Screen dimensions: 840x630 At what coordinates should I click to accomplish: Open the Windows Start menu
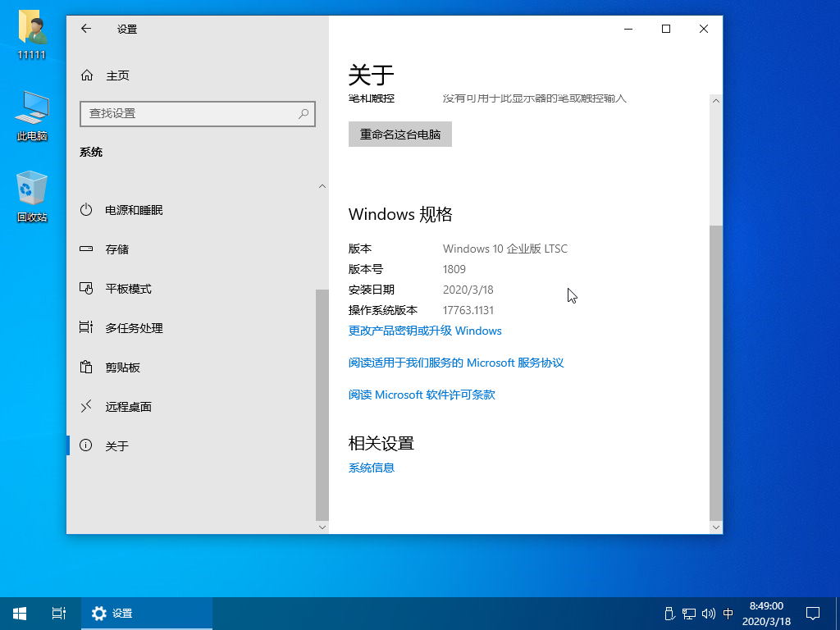[20, 613]
